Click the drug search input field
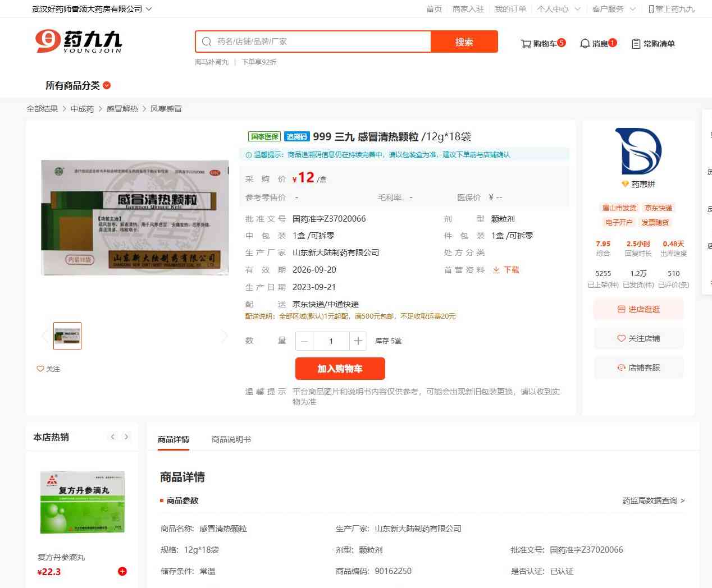712x588 pixels. tap(320, 42)
